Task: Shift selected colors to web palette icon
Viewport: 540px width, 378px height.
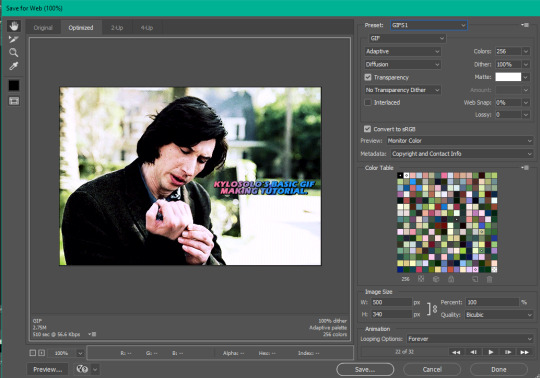Action: click(x=436, y=279)
